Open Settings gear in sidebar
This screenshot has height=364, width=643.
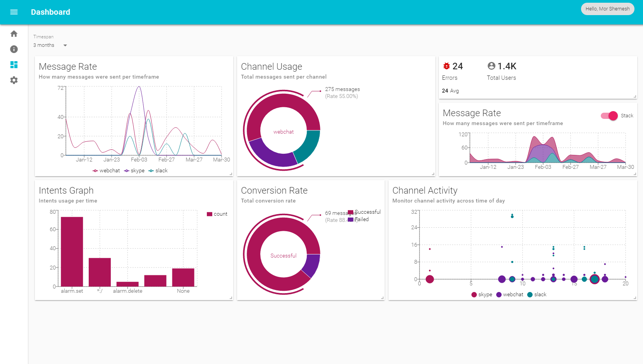(14, 80)
